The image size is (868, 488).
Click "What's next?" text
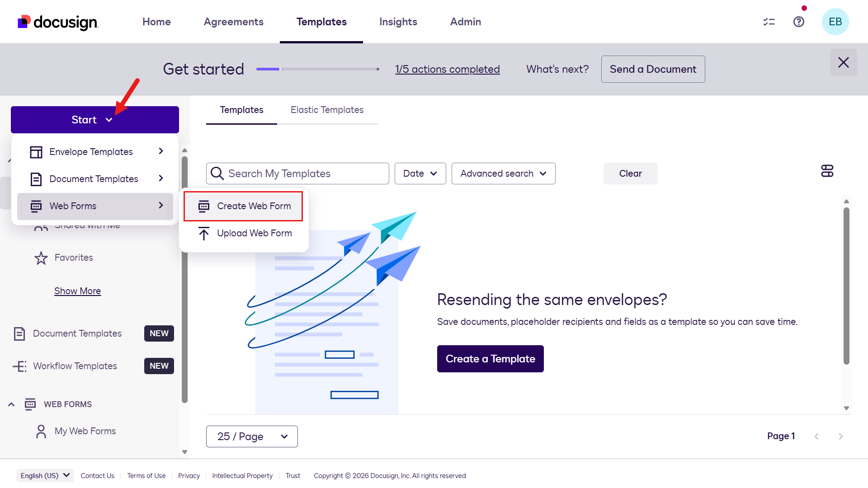click(557, 69)
